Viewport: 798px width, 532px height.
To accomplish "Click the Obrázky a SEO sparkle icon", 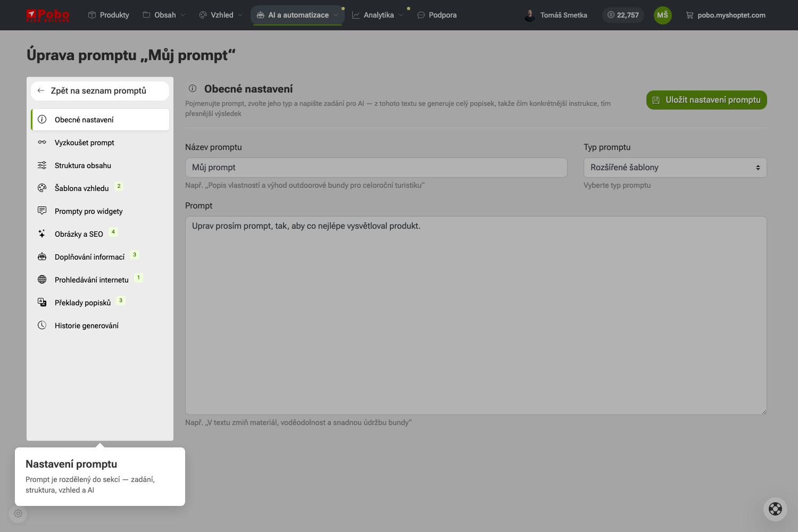I will tap(42, 234).
